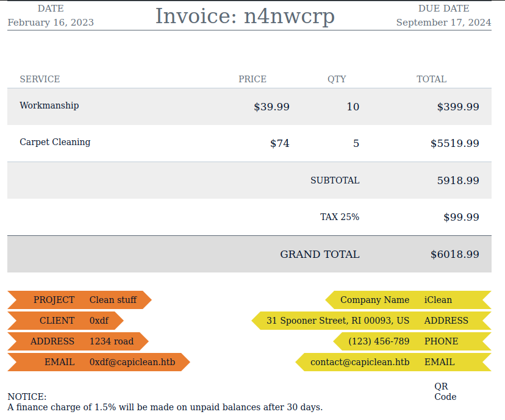Select the invoice date February 16, 2023

click(51, 23)
